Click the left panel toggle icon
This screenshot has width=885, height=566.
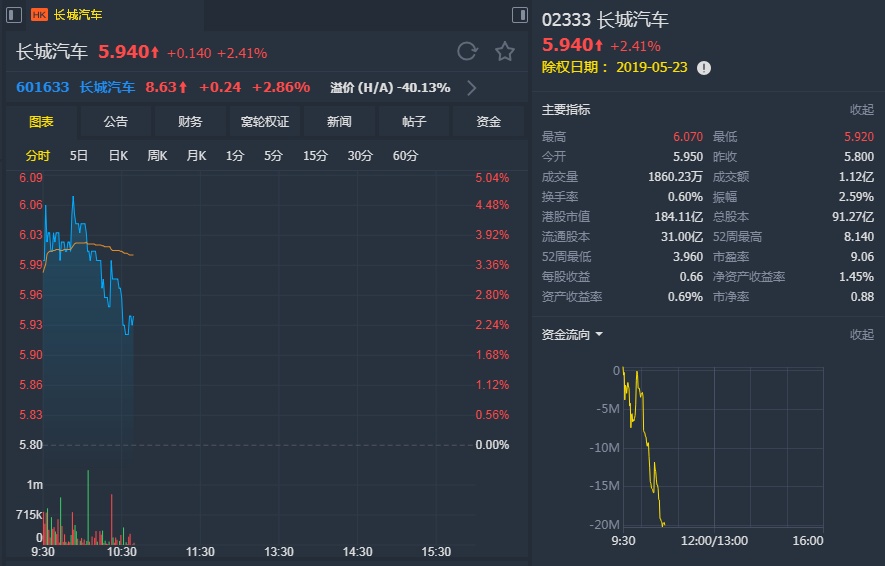(x=13, y=15)
